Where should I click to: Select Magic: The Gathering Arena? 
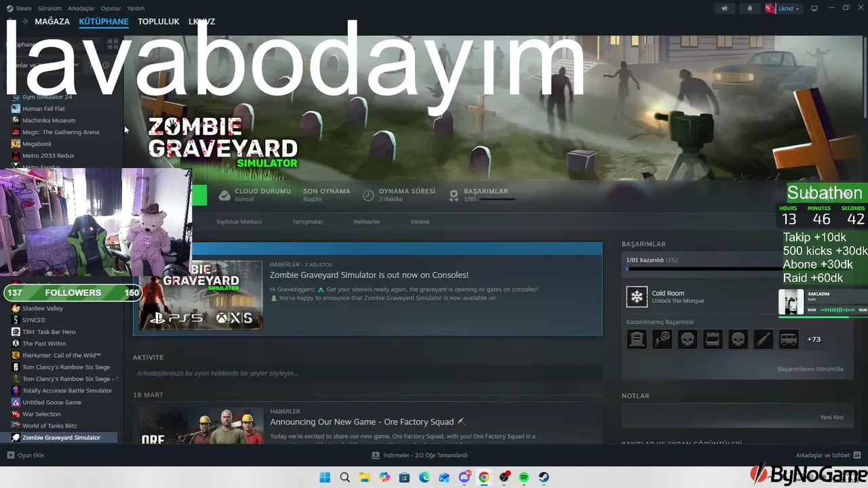(60, 132)
